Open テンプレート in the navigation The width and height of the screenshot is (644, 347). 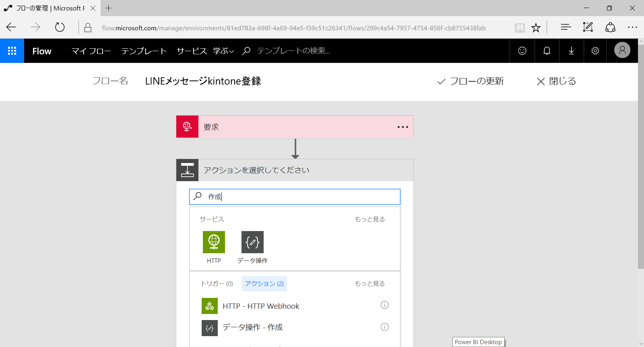coord(144,51)
